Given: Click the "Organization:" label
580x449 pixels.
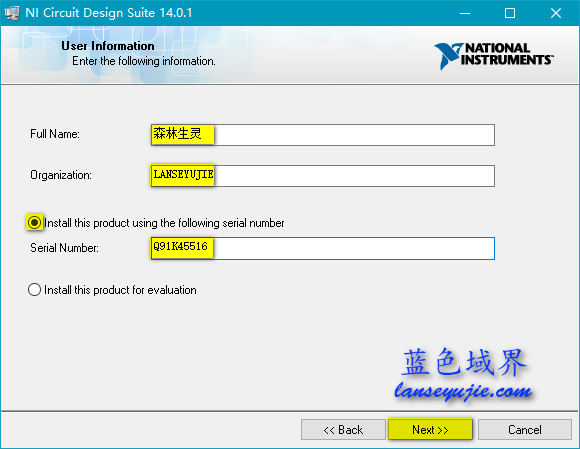Looking at the screenshot, I should (x=61, y=175).
